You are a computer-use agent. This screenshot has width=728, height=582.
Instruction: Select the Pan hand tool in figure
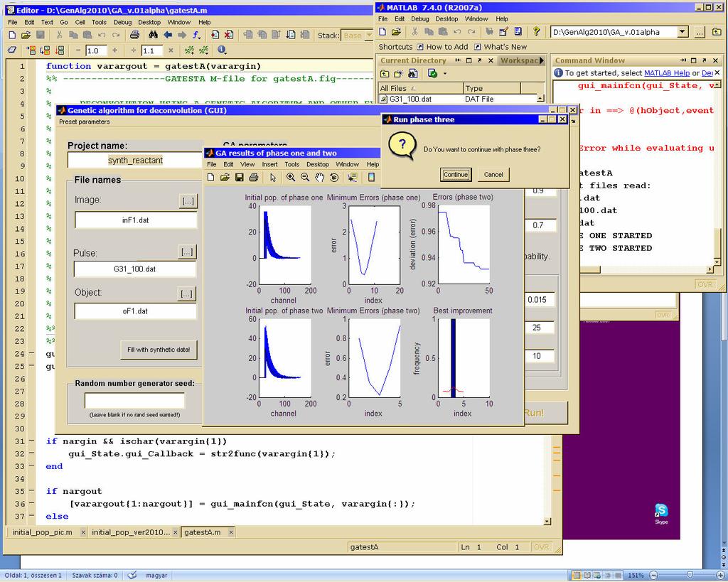[319, 177]
